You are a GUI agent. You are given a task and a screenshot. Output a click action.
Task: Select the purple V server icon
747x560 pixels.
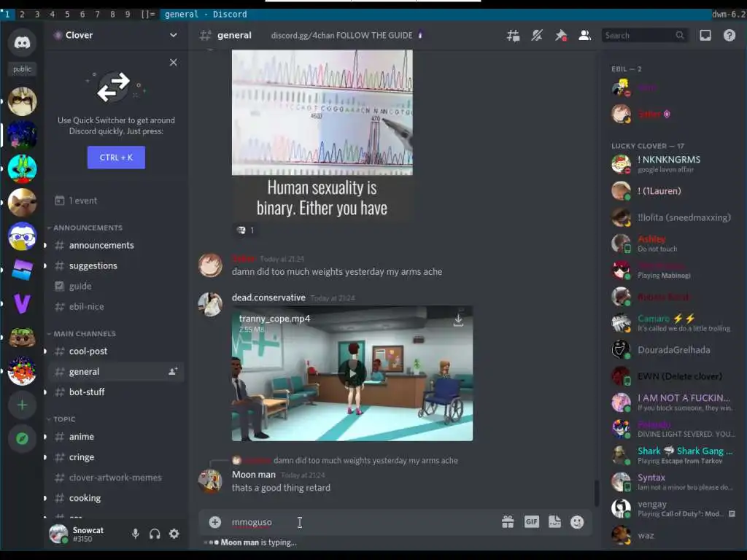[x=22, y=303]
